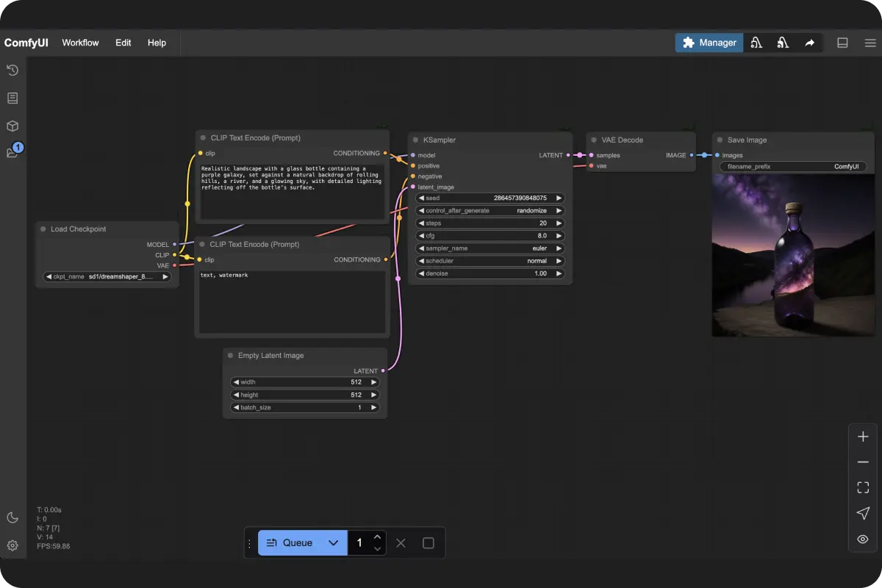Zoom in with the plus icon
This screenshot has height=588, width=882.
tap(863, 436)
